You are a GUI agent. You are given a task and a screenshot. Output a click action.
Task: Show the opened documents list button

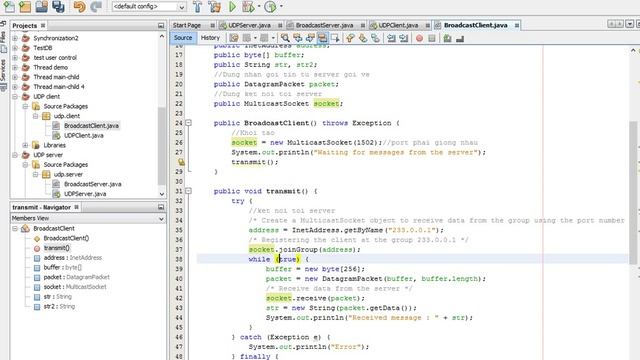[x=630, y=24]
